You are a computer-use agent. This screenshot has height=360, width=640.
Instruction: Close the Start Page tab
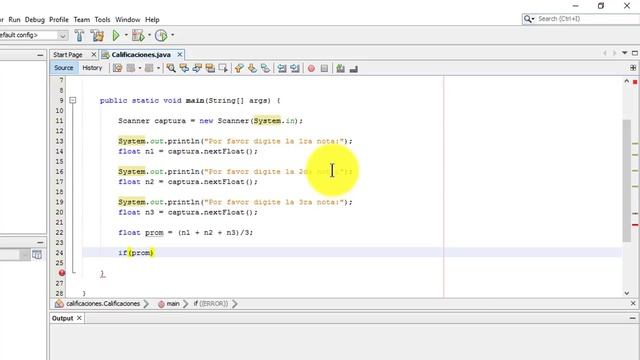(93, 54)
